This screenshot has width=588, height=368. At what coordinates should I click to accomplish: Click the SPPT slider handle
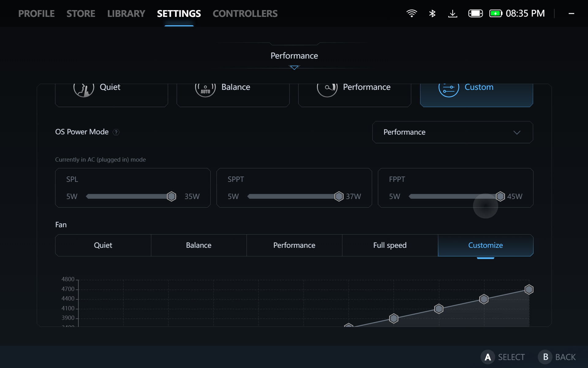pyautogui.click(x=339, y=196)
